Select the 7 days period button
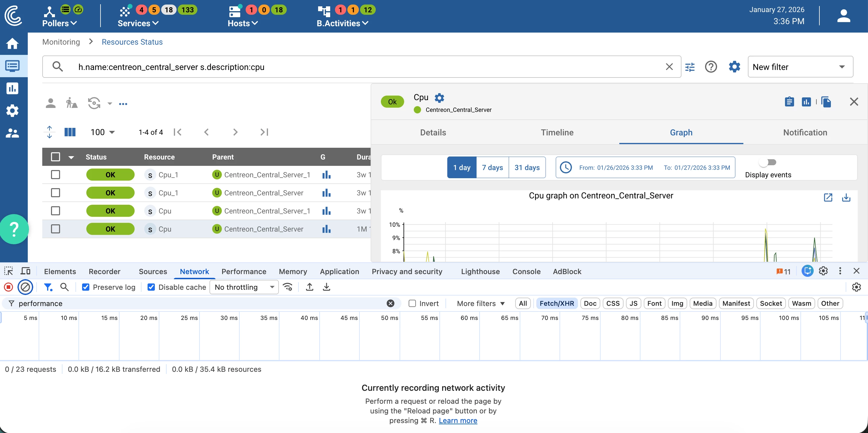868x433 pixels. pos(492,167)
